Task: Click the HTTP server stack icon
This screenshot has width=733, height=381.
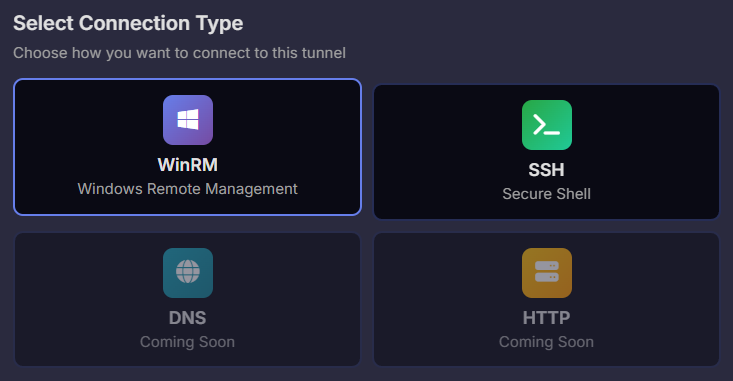Action: 547,273
